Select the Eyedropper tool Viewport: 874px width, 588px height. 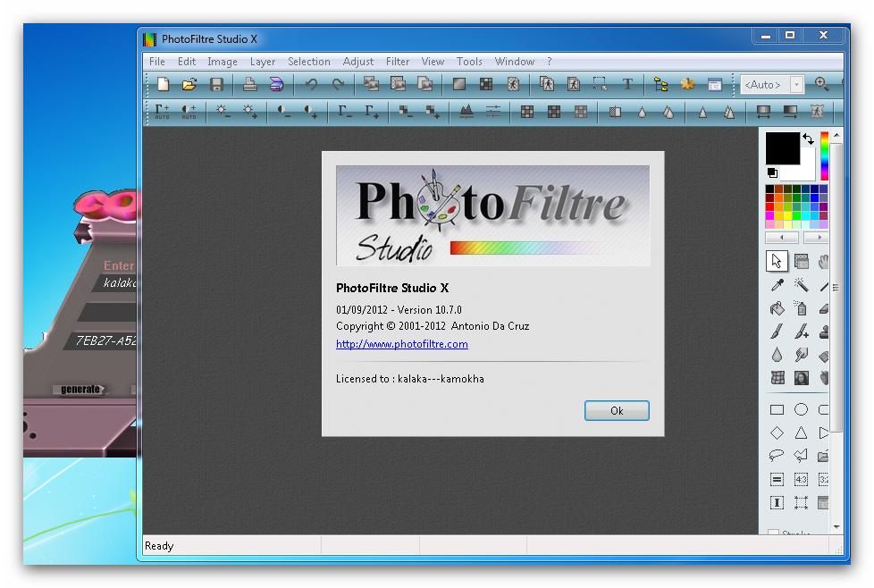tap(777, 285)
